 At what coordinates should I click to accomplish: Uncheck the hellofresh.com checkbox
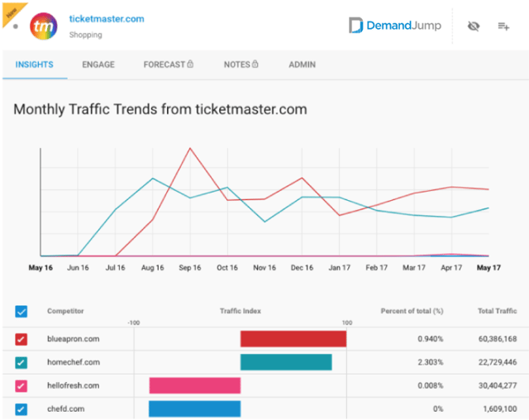(21, 385)
